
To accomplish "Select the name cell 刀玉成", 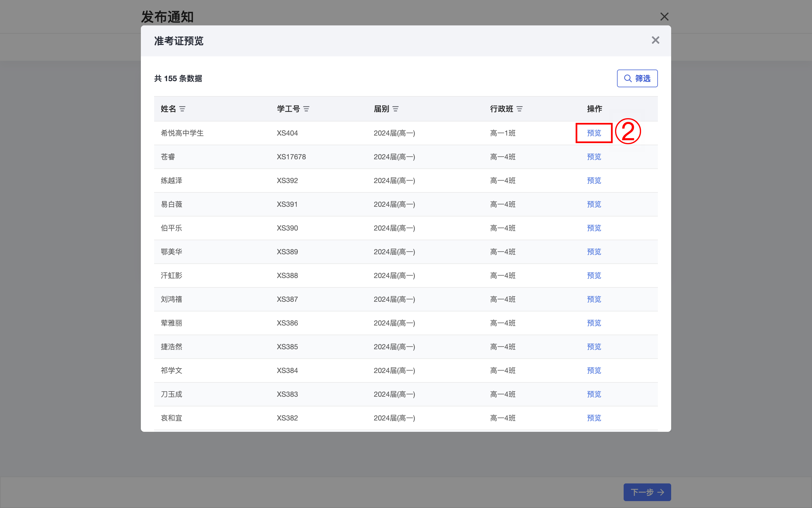I will click(x=172, y=395).
